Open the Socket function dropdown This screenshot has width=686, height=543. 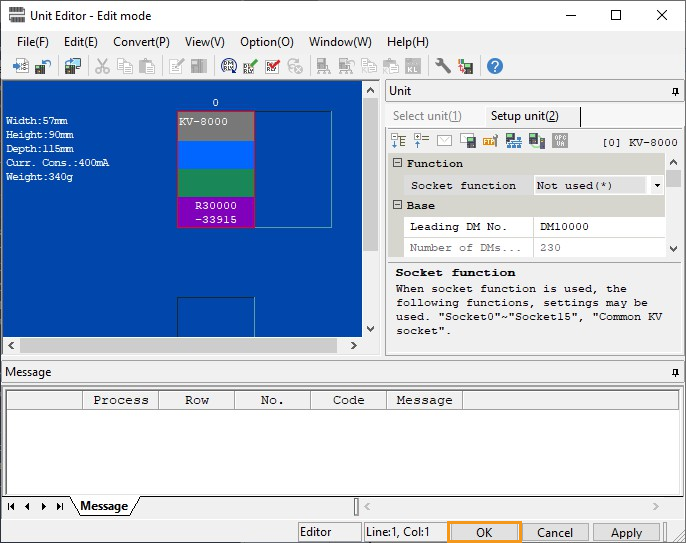pos(657,185)
